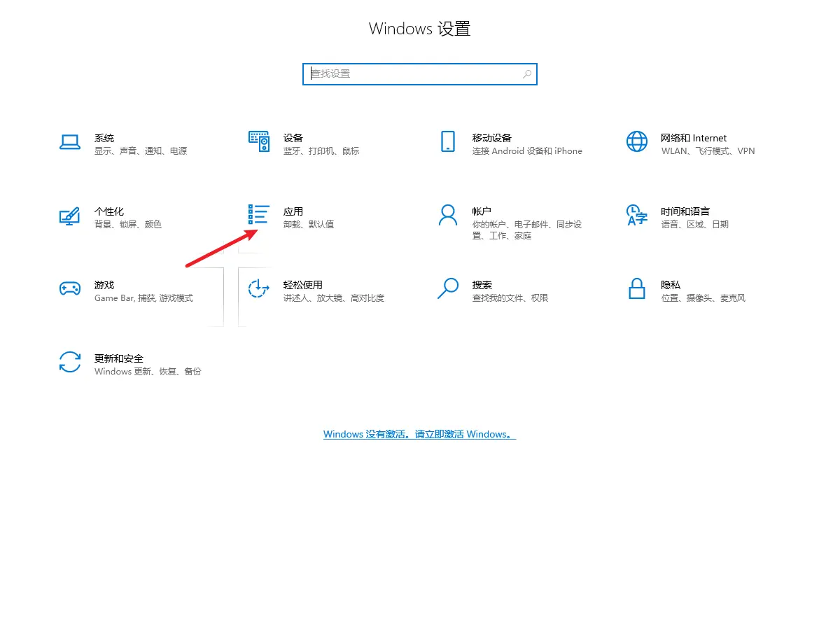Click the 查找我的文件、权限 description
Image resolution: width=840 pixels, height=630 pixels.
point(510,298)
